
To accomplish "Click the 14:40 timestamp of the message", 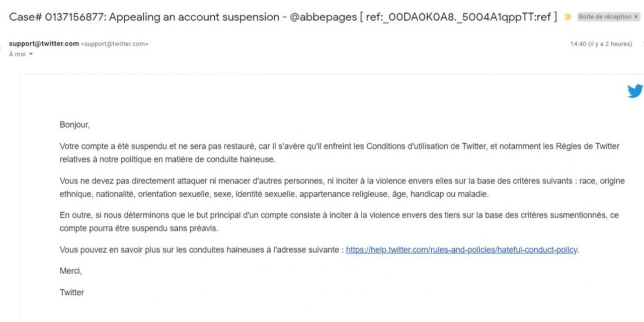I will pyautogui.click(x=578, y=44).
